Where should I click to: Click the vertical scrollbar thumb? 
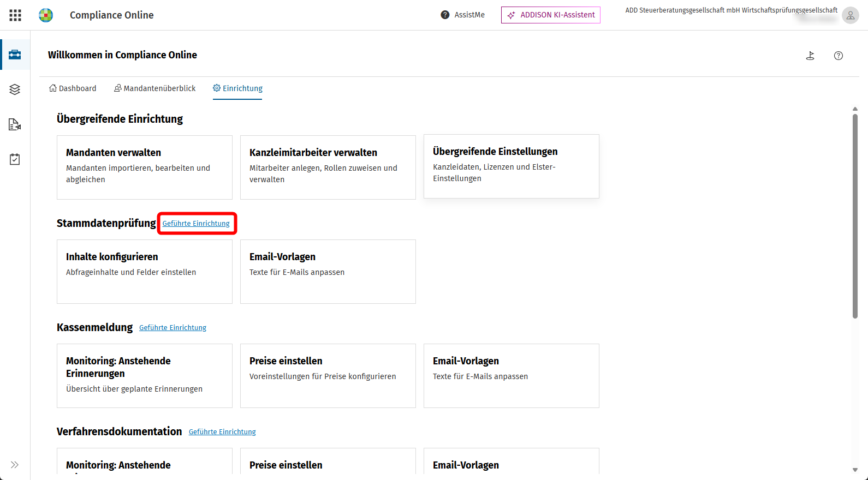(855, 215)
